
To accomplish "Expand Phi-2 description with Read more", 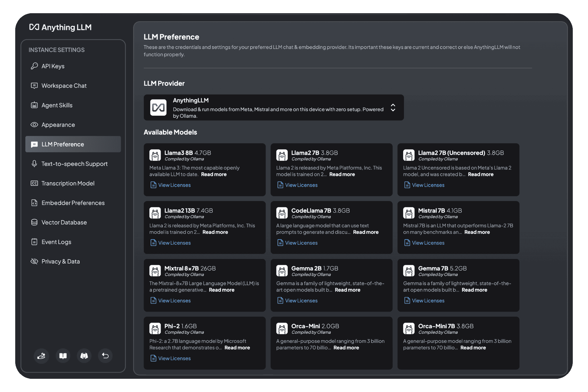I will pos(237,348).
